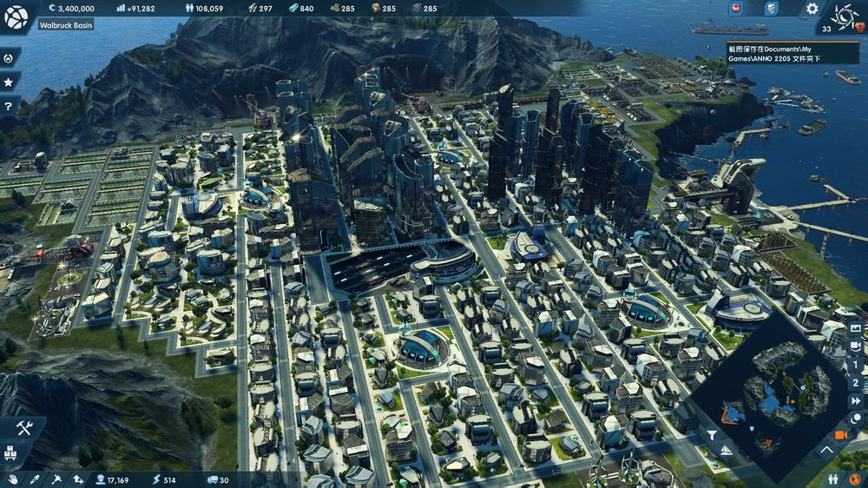The width and height of the screenshot is (868, 488).
Task: Click the credits balance 3,400,000
Action: click(71, 9)
